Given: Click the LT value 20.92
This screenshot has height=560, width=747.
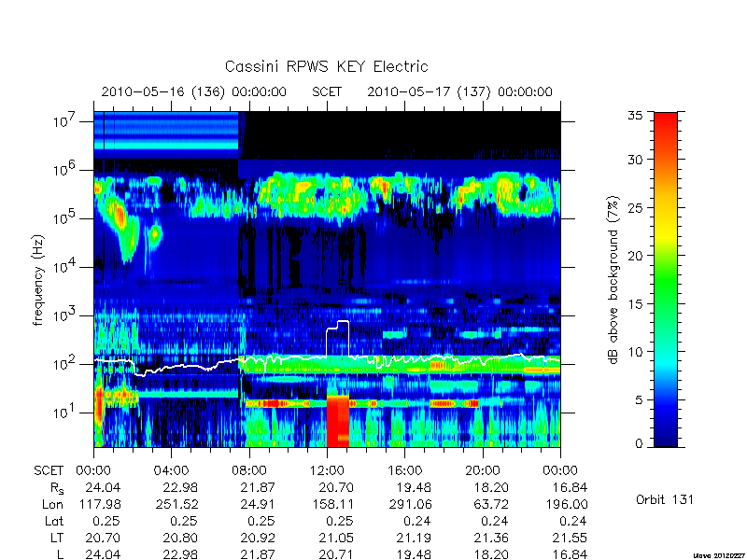Looking at the screenshot, I should tap(258, 538).
